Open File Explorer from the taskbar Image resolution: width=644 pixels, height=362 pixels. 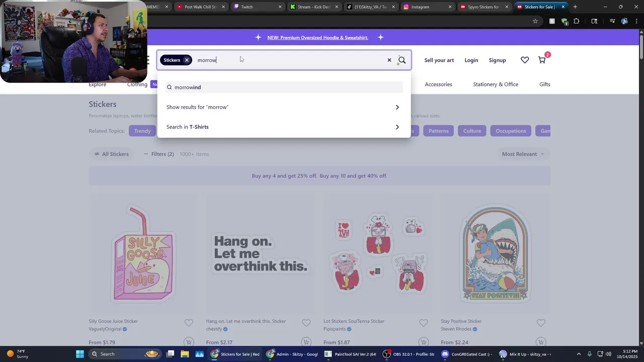185,354
